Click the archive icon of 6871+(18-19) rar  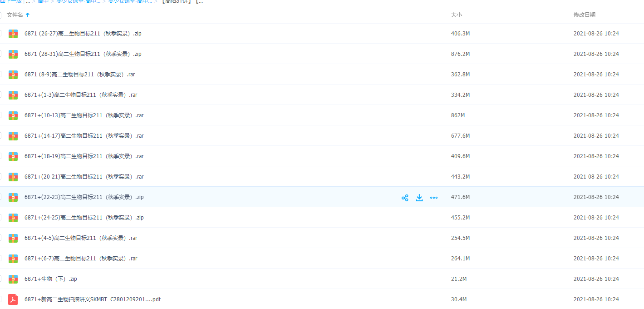click(13, 156)
